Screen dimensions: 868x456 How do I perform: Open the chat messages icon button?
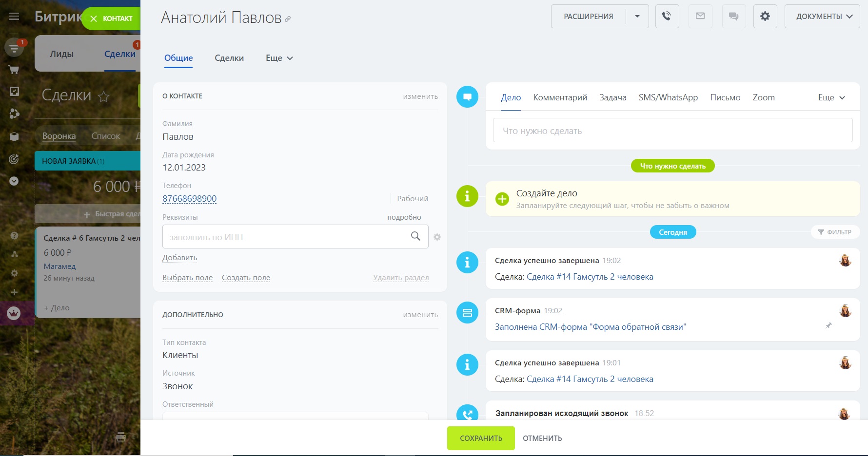point(733,16)
